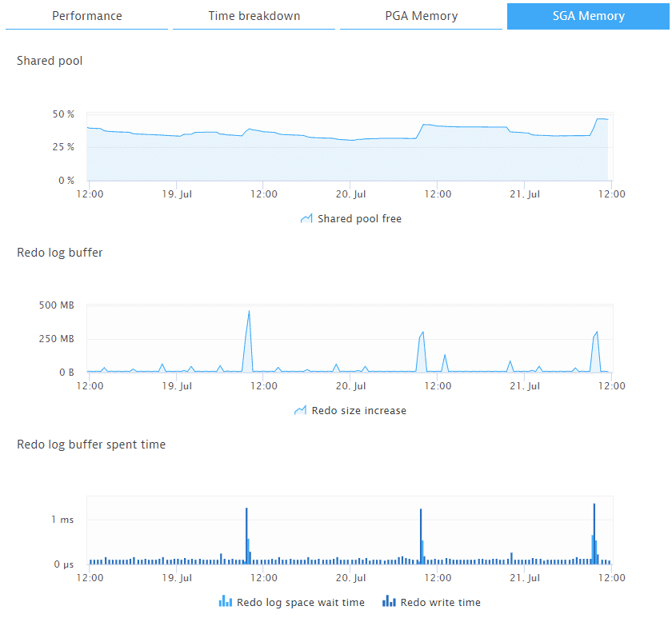672x622 pixels.
Task: Hide the Shared pool free series via its label
Action: coord(359,218)
